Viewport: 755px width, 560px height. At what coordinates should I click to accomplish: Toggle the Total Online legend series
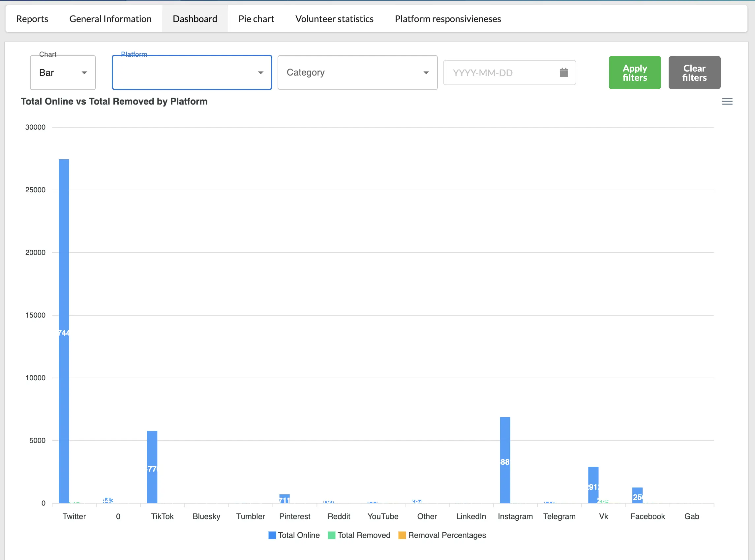coord(294,535)
